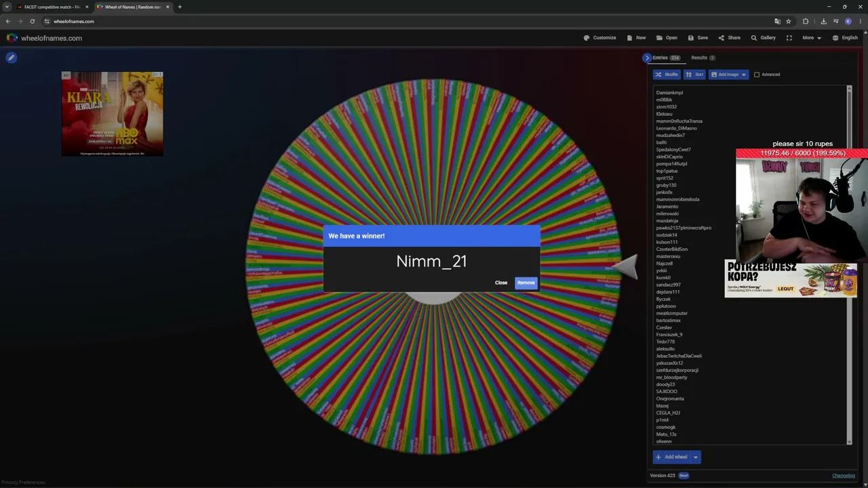Open the English language selector
Screen dimensions: 868x488
click(x=845, y=38)
